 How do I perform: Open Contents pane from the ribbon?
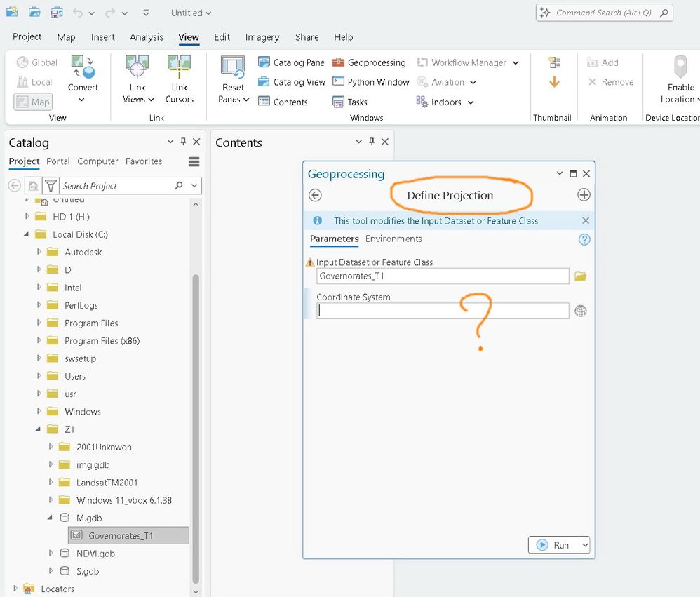pos(283,102)
